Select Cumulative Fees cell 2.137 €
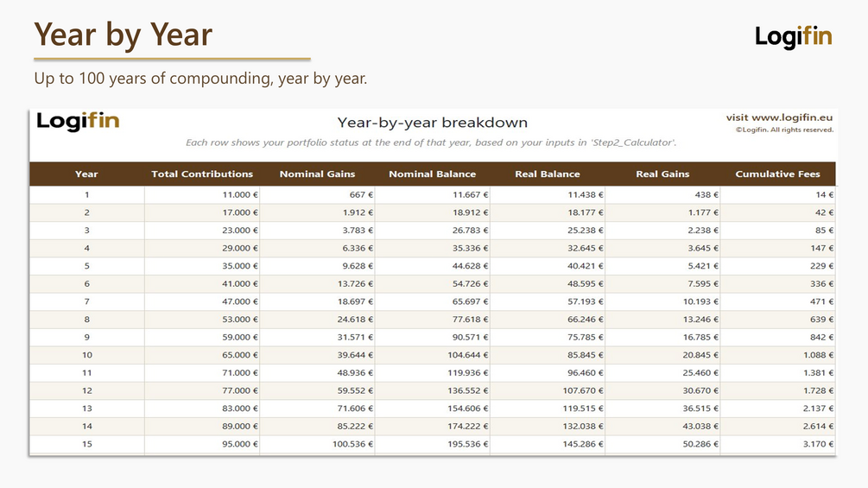868x488 pixels. point(778,409)
